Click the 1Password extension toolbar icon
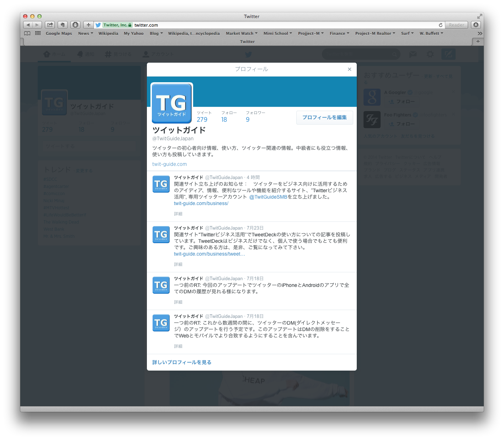 (75, 25)
